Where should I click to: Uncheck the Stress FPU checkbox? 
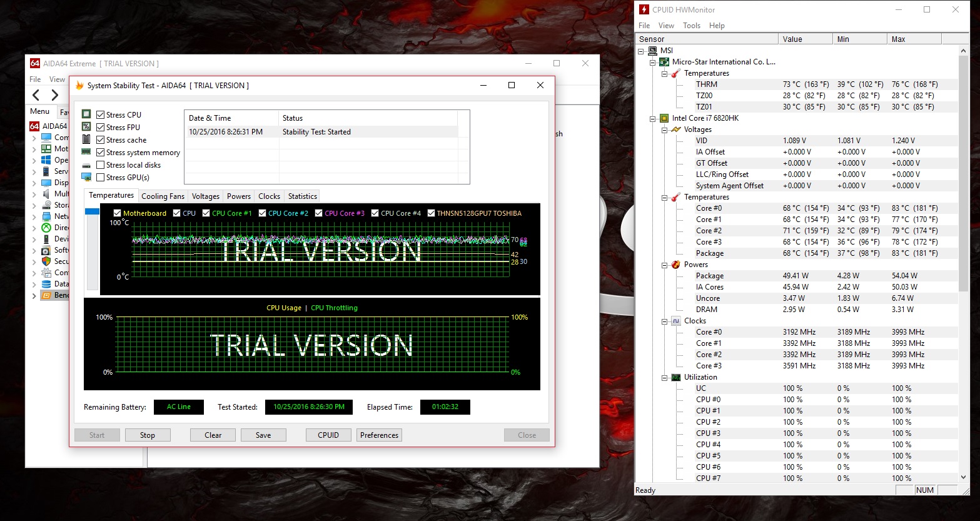(100, 127)
